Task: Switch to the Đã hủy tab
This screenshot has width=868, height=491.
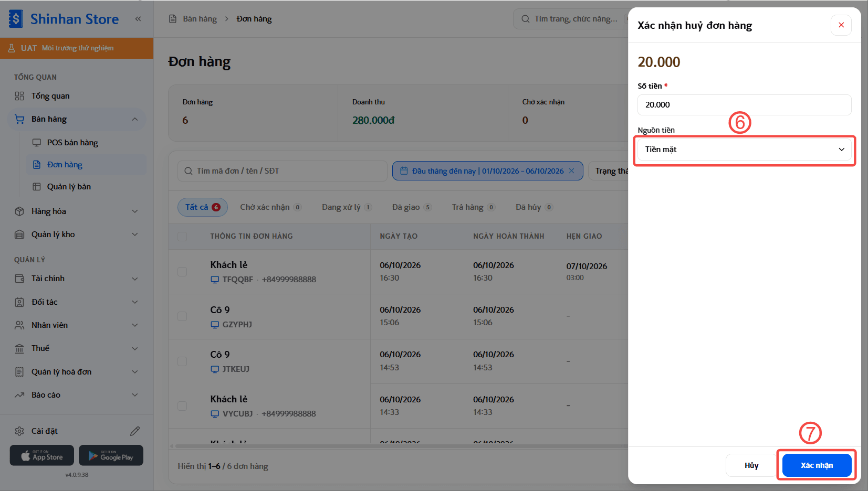Action: (x=534, y=207)
